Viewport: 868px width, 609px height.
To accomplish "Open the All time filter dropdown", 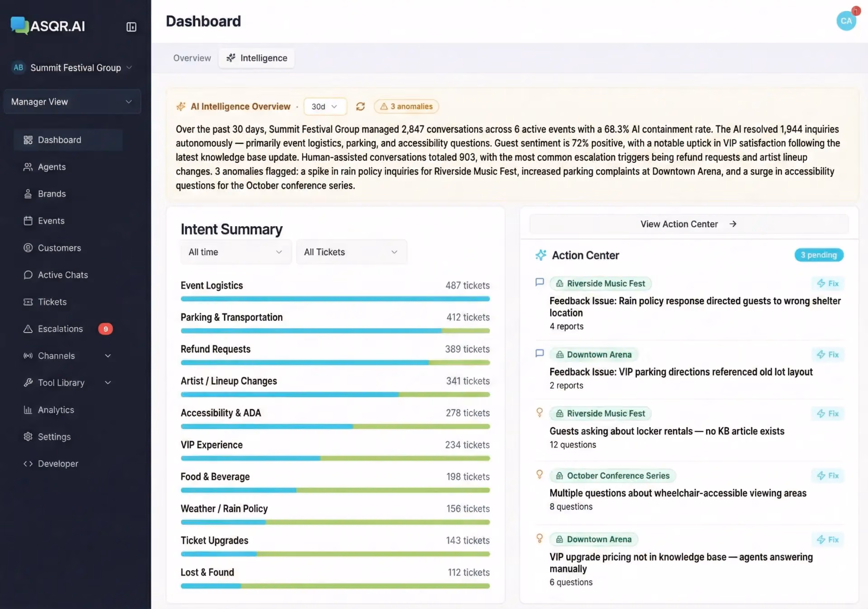I will pyautogui.click(x=236, y=252).
